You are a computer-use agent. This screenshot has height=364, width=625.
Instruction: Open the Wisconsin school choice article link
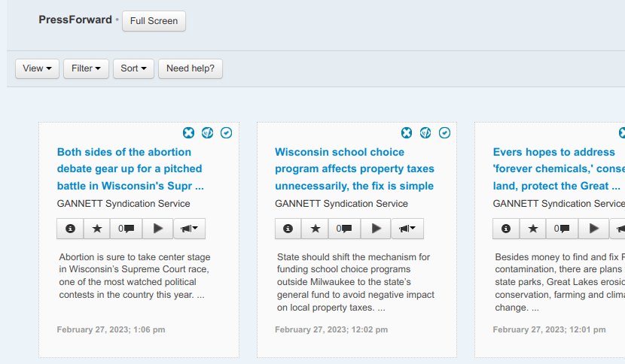(x=355, y=169)
